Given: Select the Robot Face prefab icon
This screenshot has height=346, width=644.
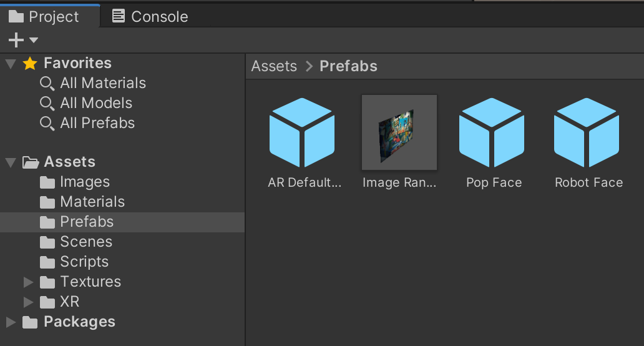Looking at the screenshot, I should [587, 133].
